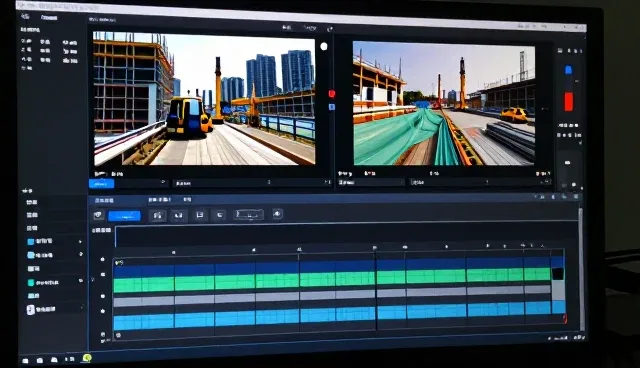Click the white circle button beside left preview
640x368 pixels.
pyautogui.click(x=324, y=47)
